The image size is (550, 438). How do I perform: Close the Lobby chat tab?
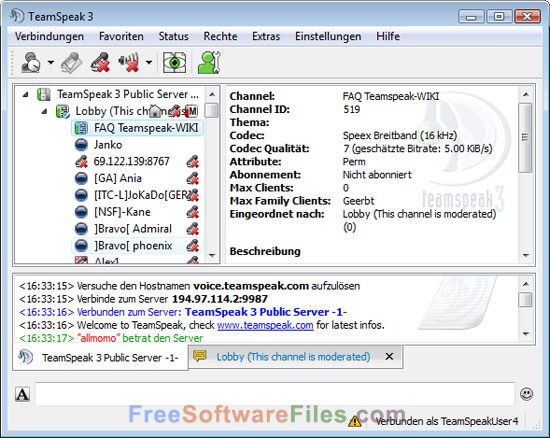pyautogui.click(x=389, y=356)
